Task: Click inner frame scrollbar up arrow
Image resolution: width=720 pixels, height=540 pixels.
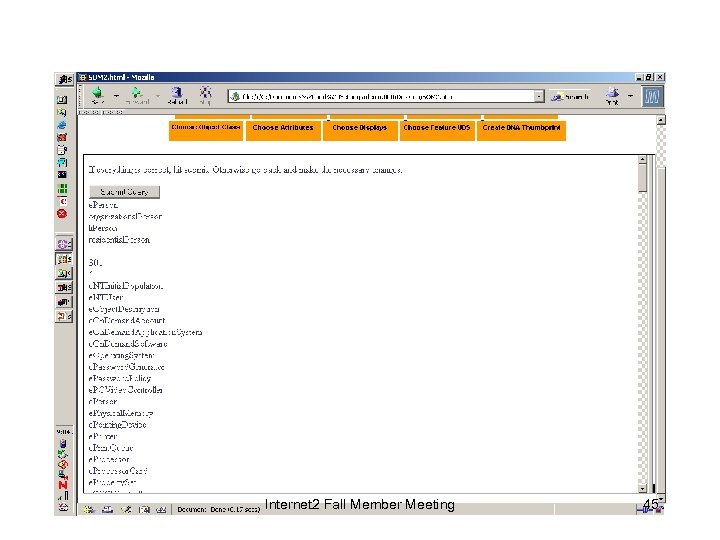Action: 642,159
